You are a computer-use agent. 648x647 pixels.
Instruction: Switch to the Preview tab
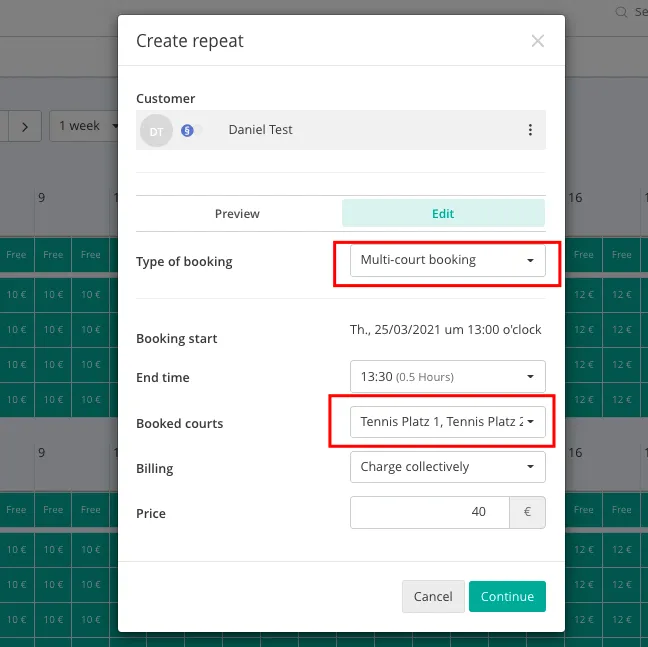[237, 213]
